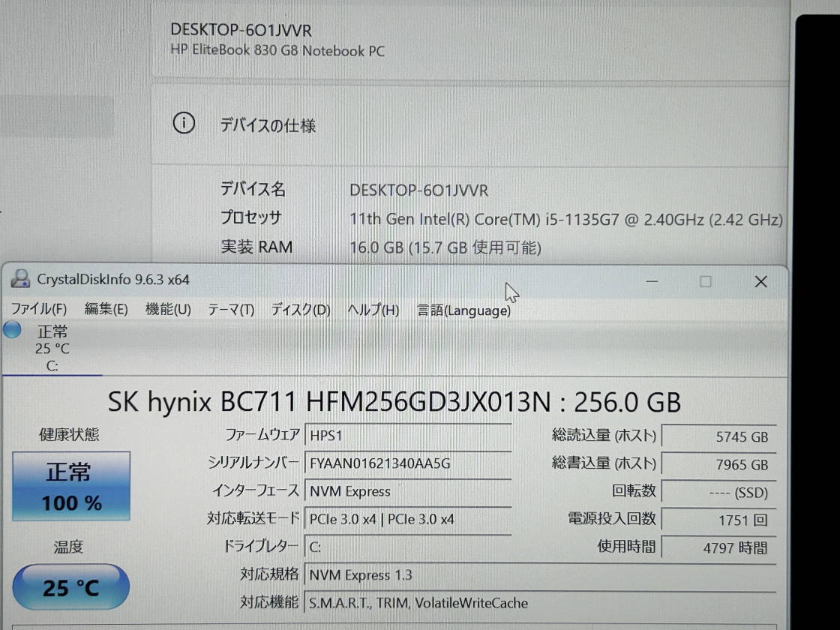
Task: Click the 正常 100% health status button
Action: point(71,486)
